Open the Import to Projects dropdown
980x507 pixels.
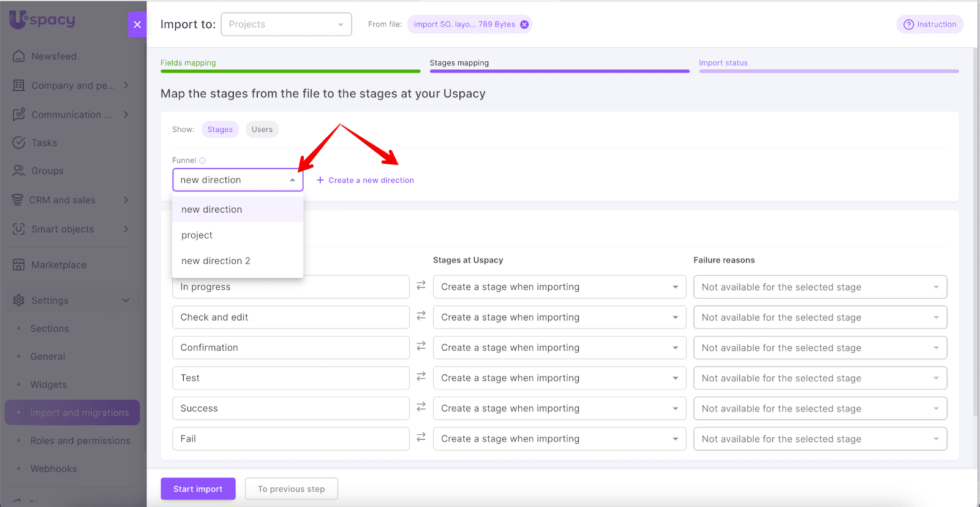click(x=286, y=25)
